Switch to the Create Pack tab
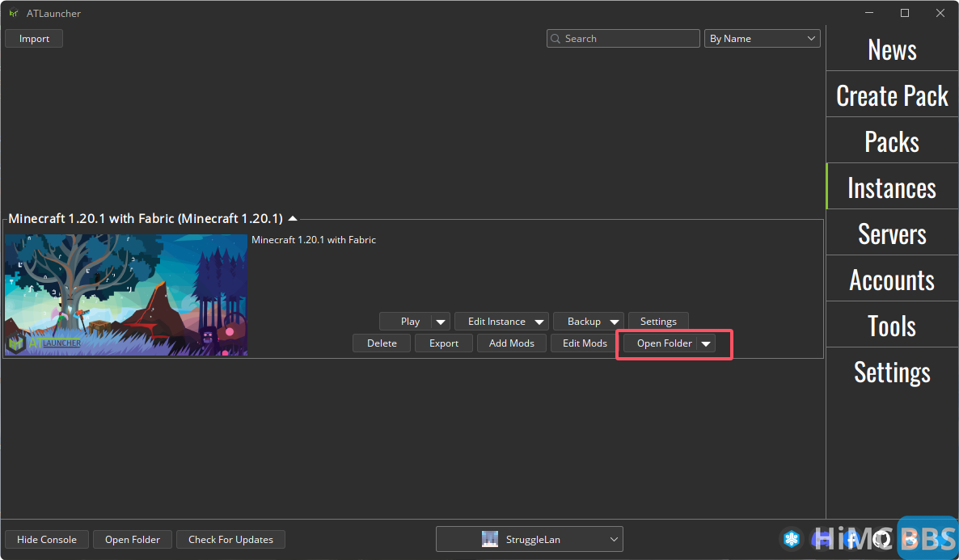 tap(892, 96)
